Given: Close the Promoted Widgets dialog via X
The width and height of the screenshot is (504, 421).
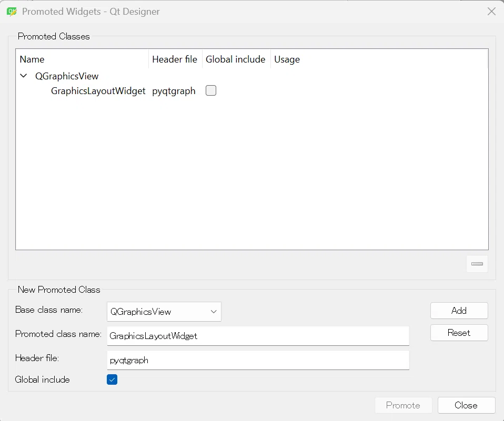Looking at the screenshot, I should 491,12.
